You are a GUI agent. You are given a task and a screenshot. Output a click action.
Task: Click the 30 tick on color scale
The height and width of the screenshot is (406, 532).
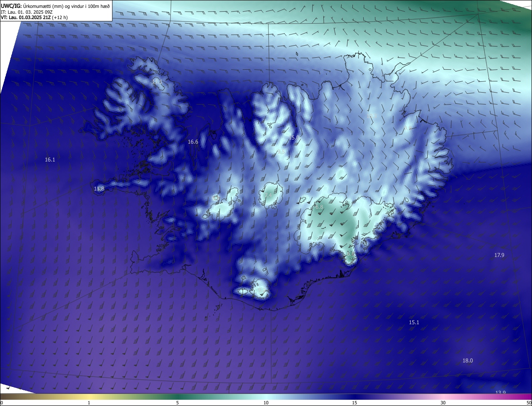(x=443, y=403)
